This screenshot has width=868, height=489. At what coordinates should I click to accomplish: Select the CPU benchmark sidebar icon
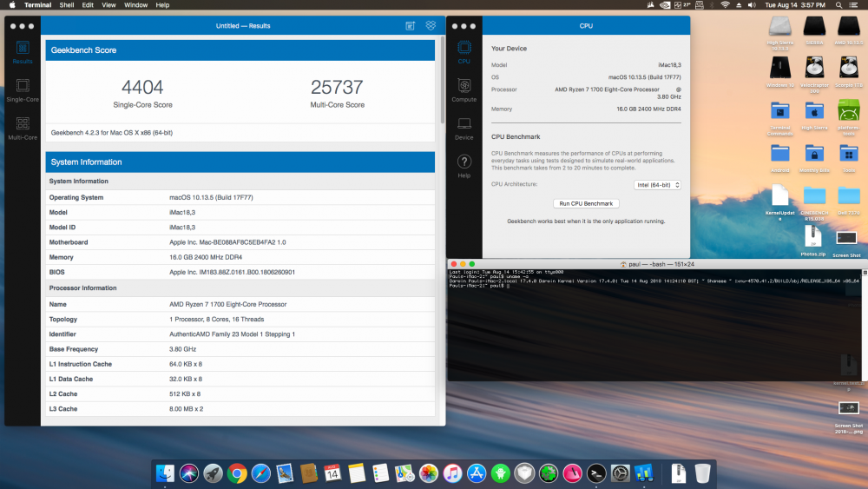pos(464,53)
